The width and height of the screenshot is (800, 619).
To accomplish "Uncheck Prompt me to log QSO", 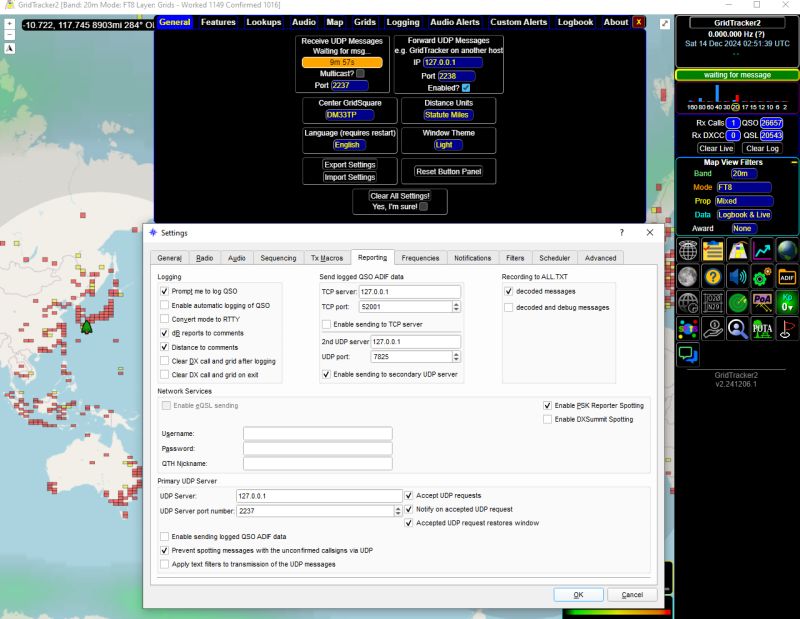I will pyautogui.click(x=164, y=291).
